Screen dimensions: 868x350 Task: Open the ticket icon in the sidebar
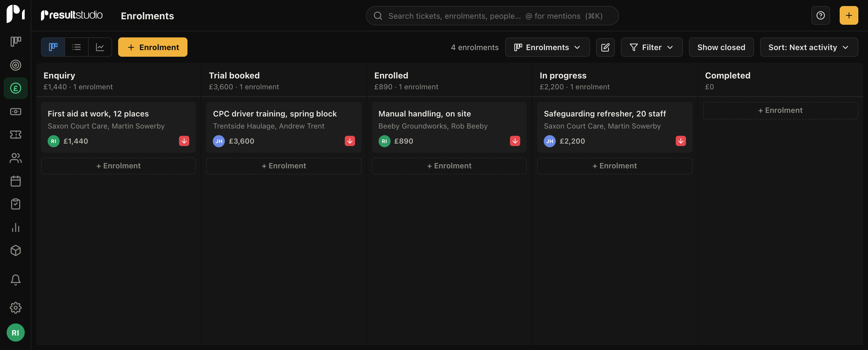(15, 135)
